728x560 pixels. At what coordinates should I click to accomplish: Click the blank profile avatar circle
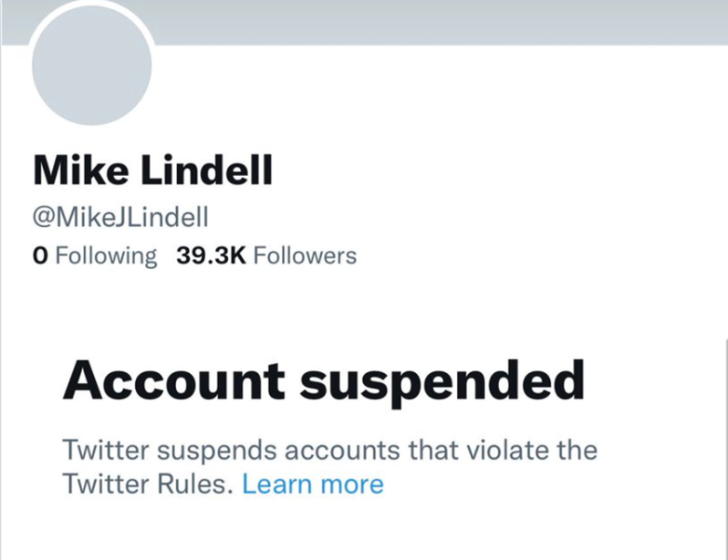coord(91,66)
